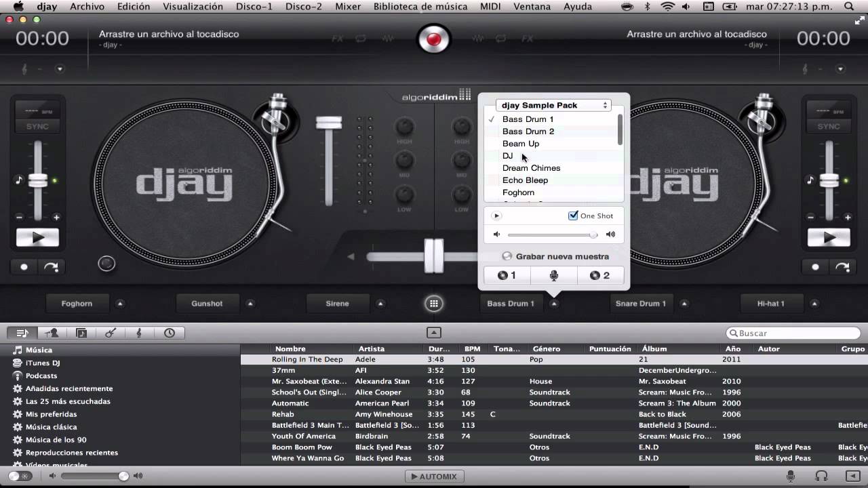The image size is (868, 488).
Task: Play the left deck
Action: coord(37,238)
